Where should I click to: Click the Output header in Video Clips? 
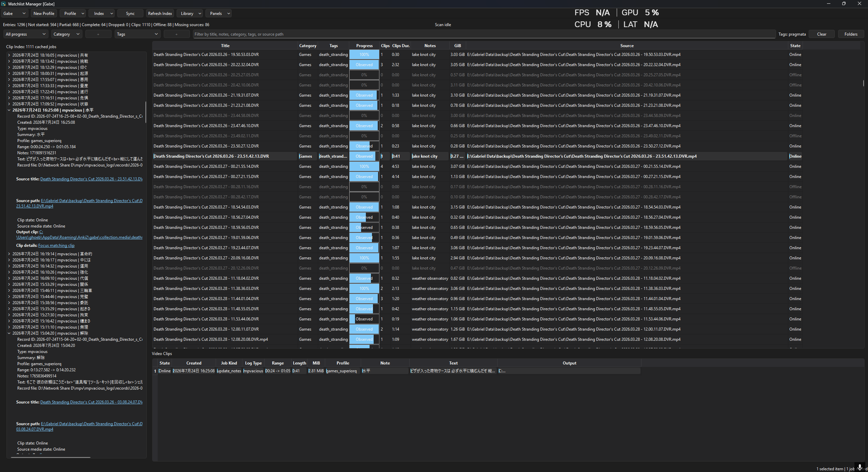[x=569, y=363]
